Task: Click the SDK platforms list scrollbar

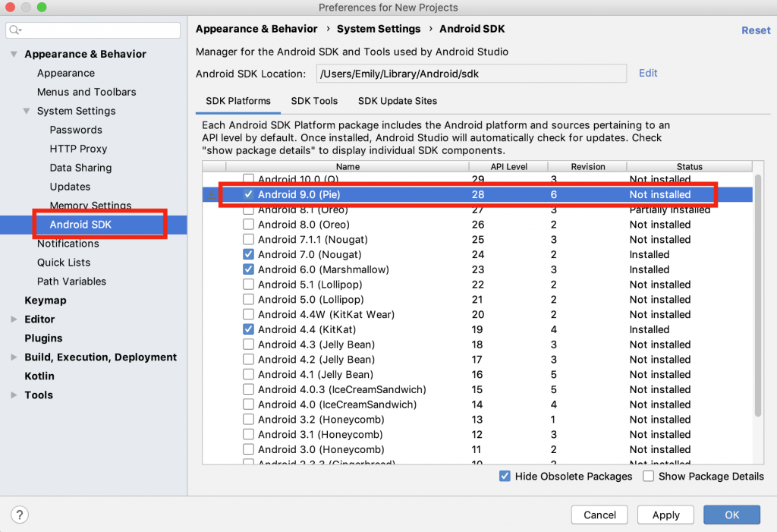Action: click(x=757, y=296)
